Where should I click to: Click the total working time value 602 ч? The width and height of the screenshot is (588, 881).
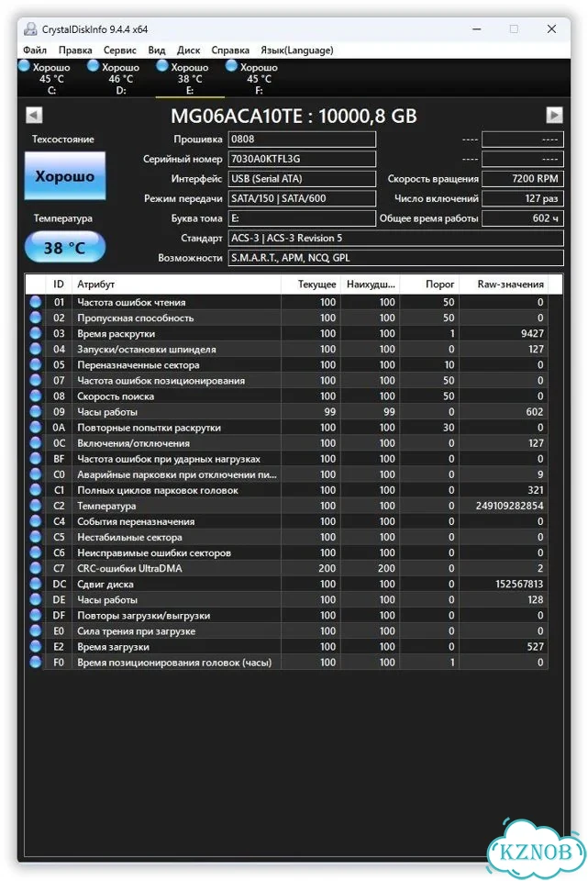coord(522,218)
